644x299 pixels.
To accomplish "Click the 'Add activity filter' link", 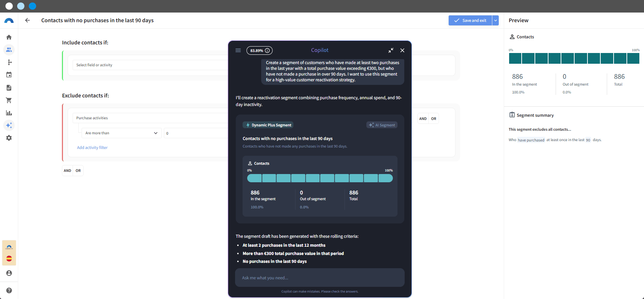I will tap(92, 148).
